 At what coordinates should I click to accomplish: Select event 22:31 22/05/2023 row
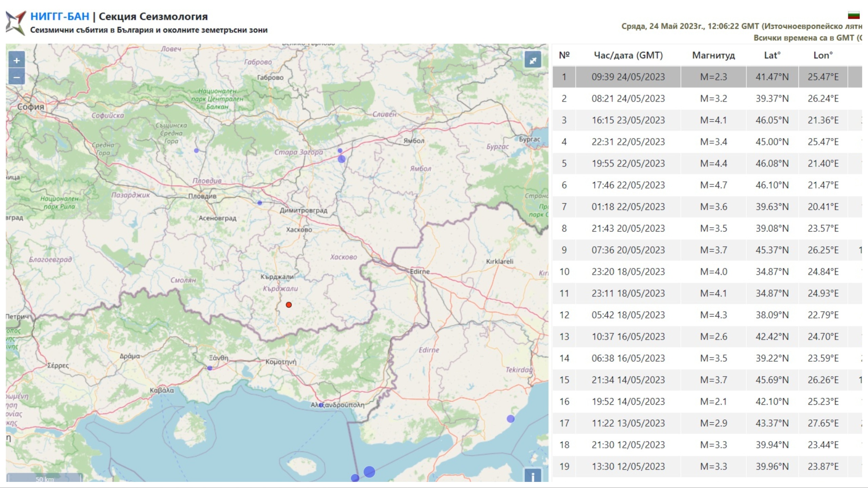pyautogui.click(x=707, y=142)
